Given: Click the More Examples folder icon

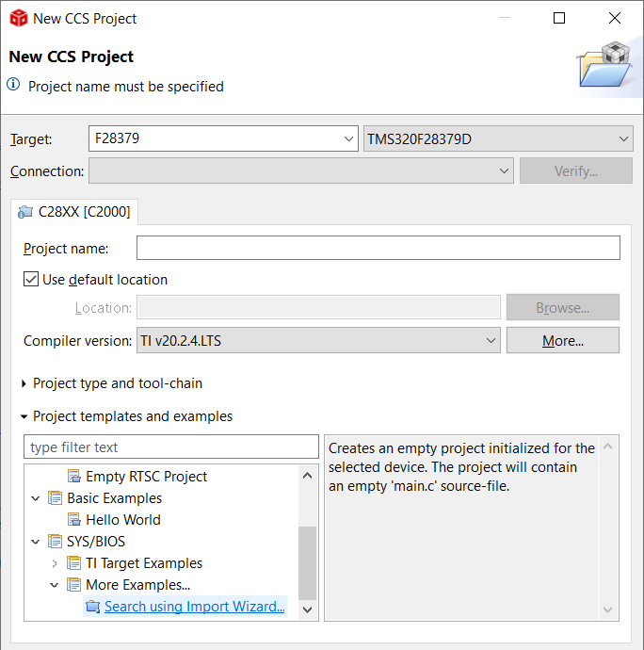Looking at the screenshot, I should (74, 584).
